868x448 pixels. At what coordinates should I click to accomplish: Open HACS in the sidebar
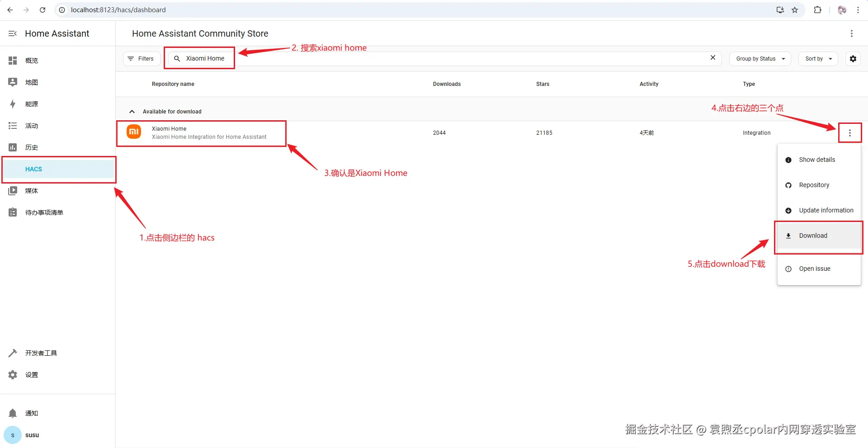pyautogui.click(x=58, y=169)
